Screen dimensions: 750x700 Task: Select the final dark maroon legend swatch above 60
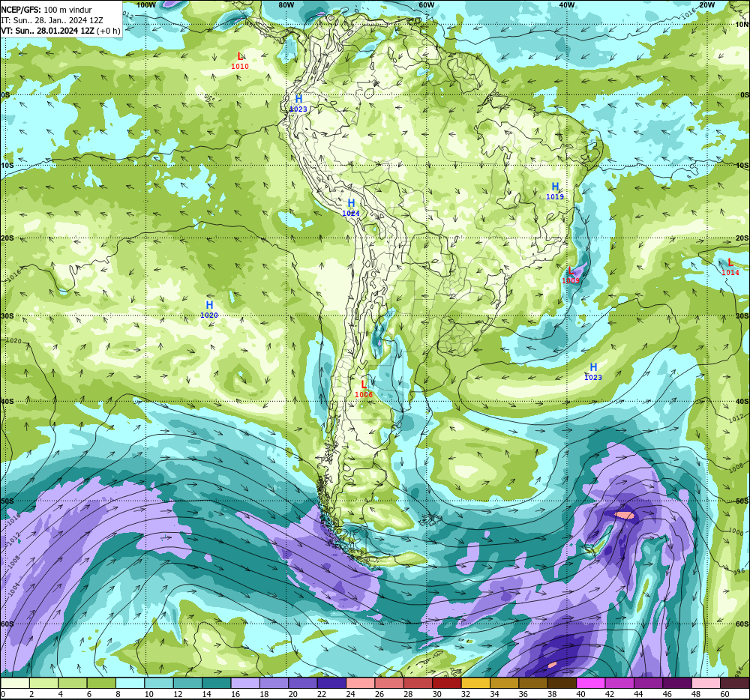click(735, 683)
